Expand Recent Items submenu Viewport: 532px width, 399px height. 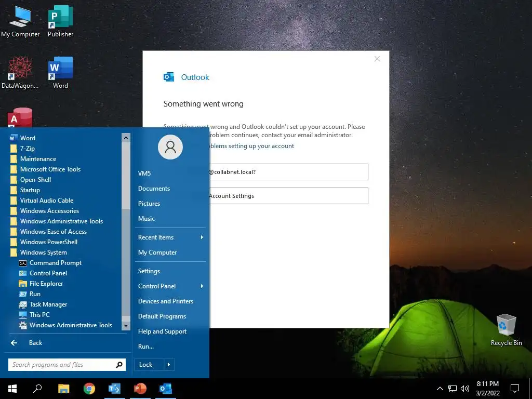(x=170, y=237)
